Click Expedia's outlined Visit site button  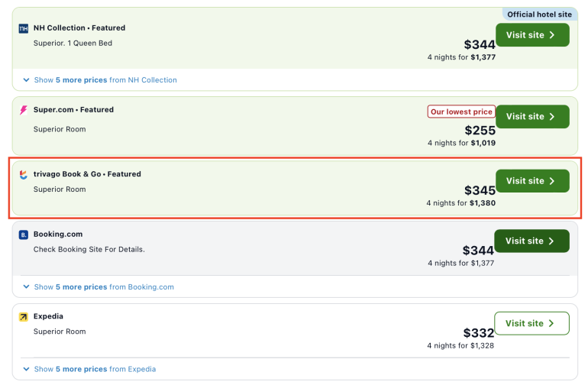pos(531,323)
